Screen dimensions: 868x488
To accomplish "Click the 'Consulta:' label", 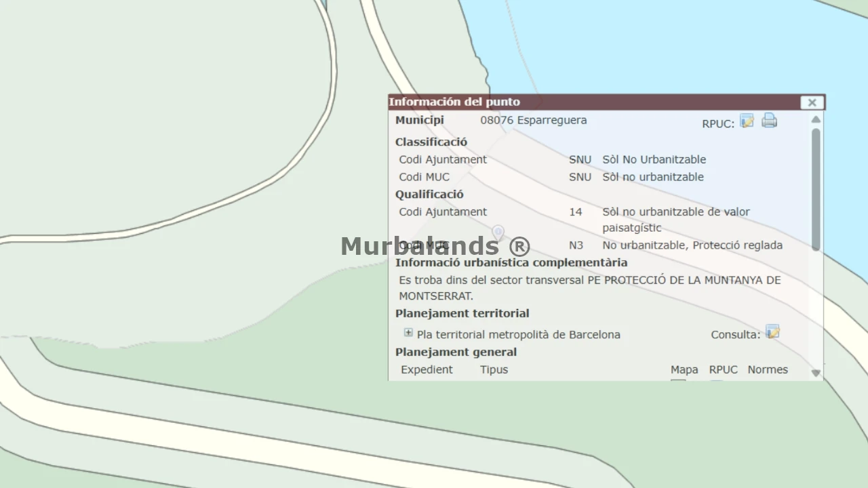I will tap(736, 335).
